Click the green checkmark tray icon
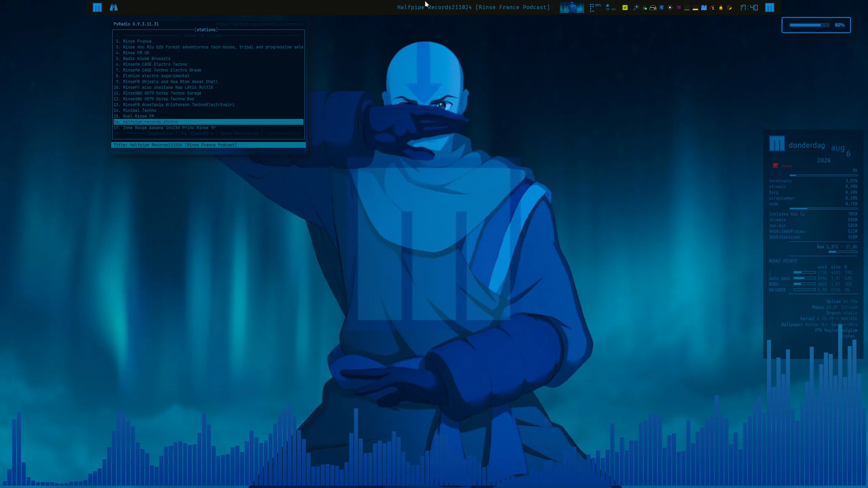 [625, 7]
